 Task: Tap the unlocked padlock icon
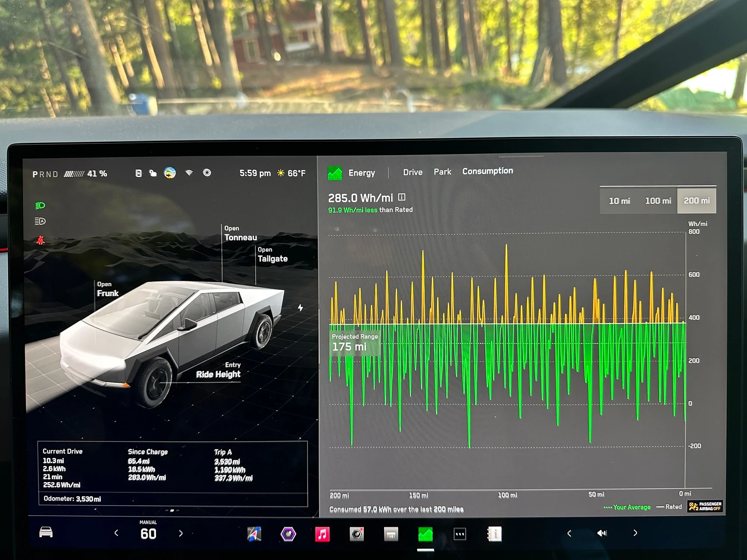coord(153,173)
